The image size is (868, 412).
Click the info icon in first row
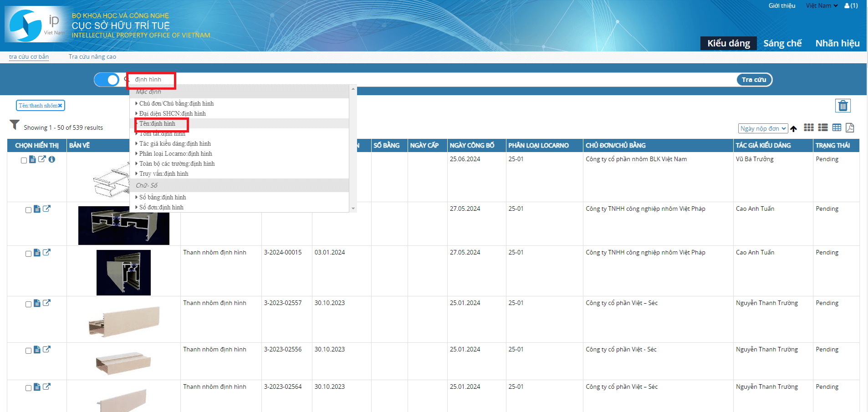point(52,159)
